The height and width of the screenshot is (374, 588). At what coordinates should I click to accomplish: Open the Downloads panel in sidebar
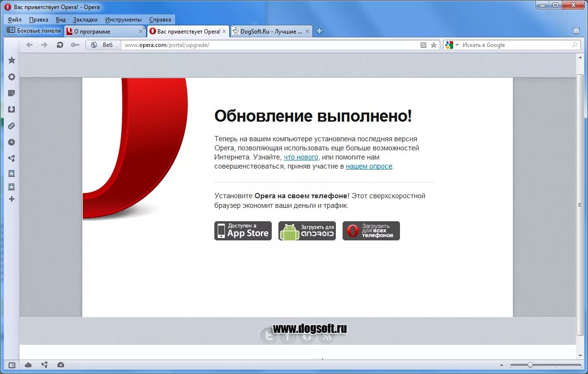(x=11, y=109)
